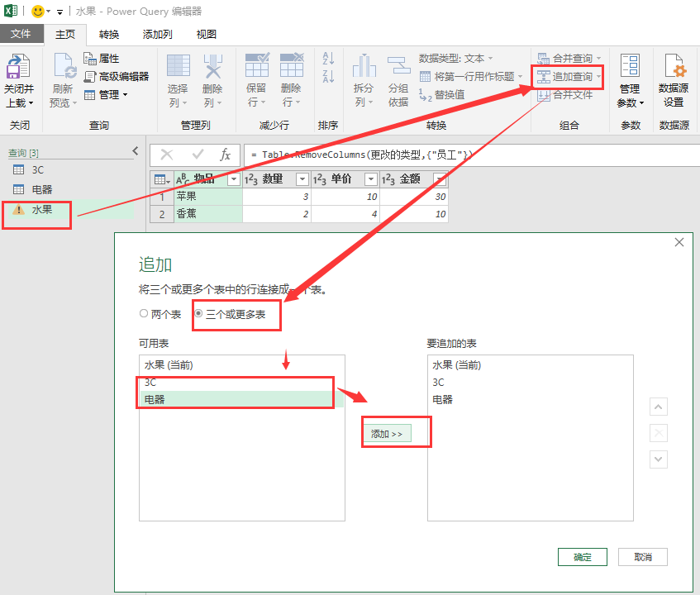Screen dimensions: 700x595
Task: Sort ascending with A-Z icon
Action: point(328,58)
